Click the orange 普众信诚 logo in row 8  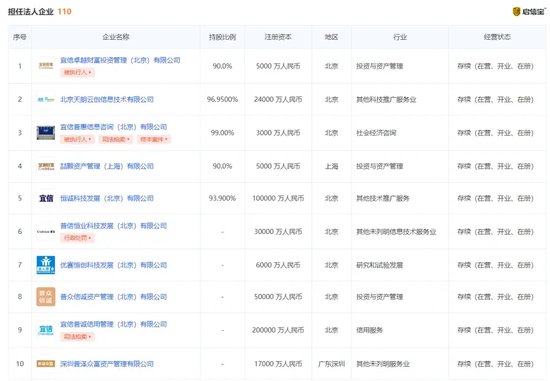pyautogui.click(x=46, y=297)
